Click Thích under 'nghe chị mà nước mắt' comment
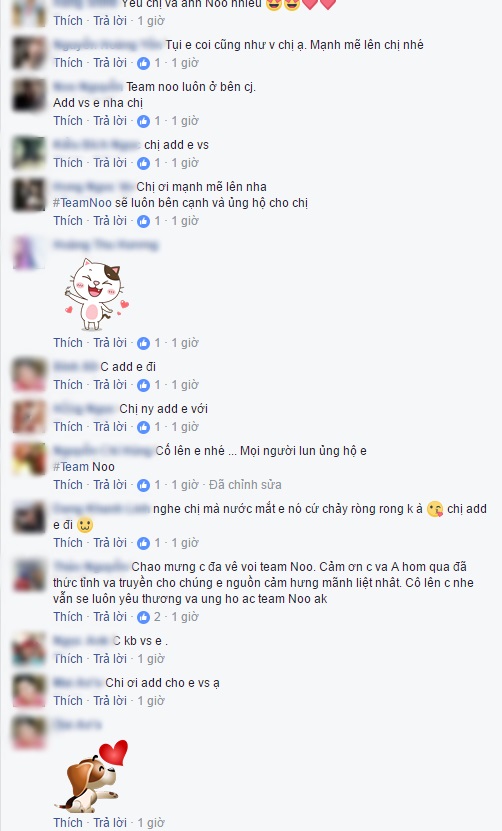 coord(68,543)
